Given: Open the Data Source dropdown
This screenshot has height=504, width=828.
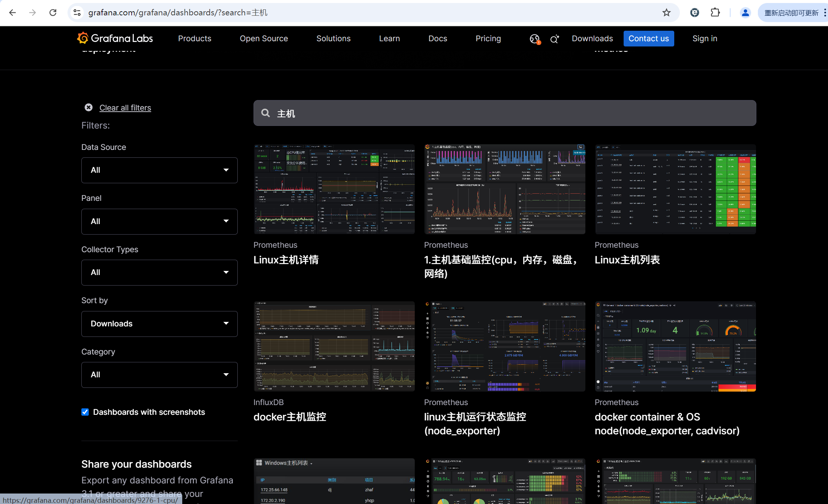Looking at the screenshot, I should tap(159, 170).
